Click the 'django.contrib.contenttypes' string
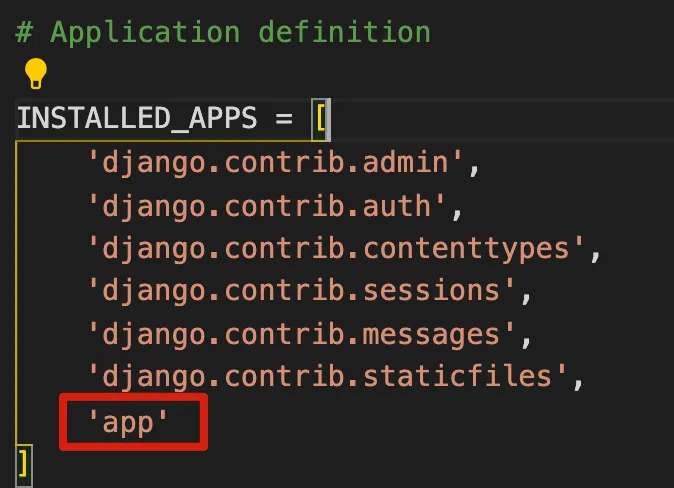 (336, 249)
